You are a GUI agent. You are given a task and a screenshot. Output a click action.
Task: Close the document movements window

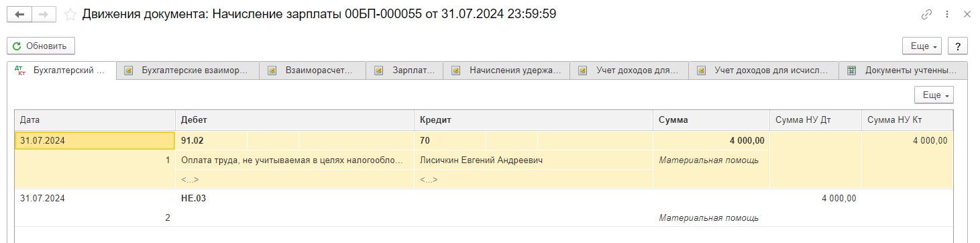pyautogui.click(x=967, y=14)
